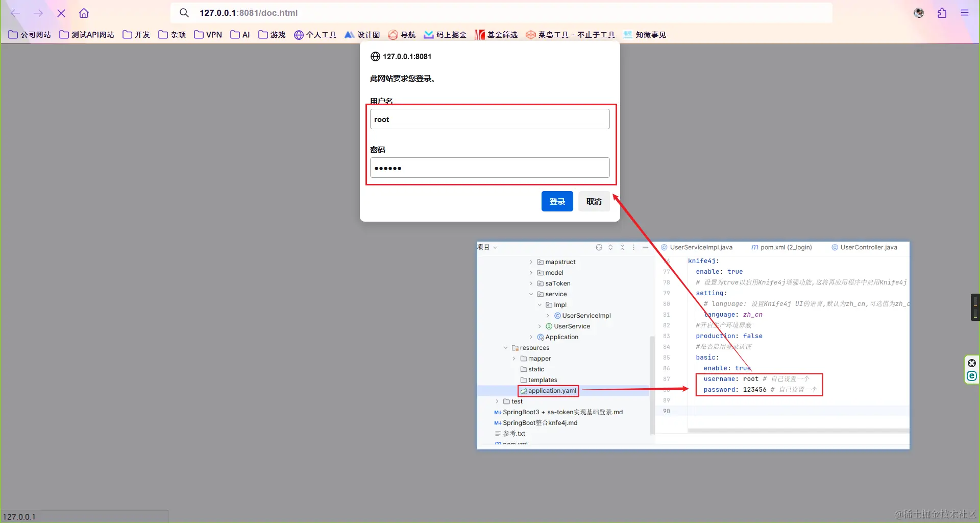This screenshot has width=980, height=523.
Task: Open the 个人工具 bookmark
Action: coord(315,35)
